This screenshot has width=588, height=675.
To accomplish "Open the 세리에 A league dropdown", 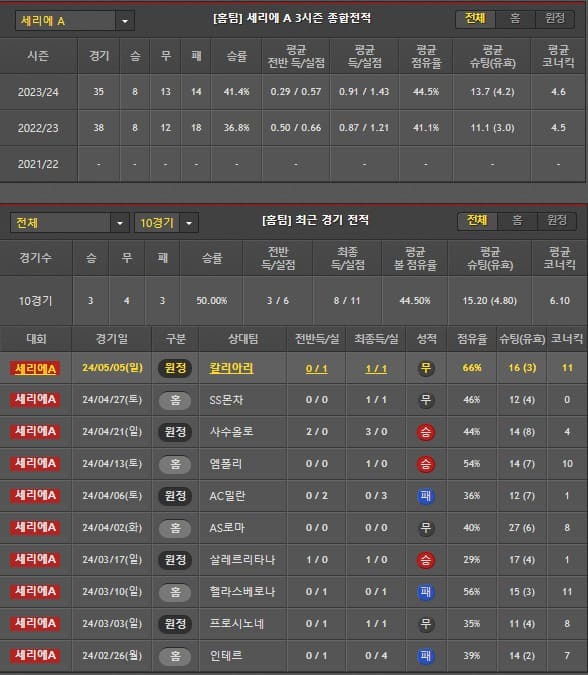I will point(74,21).
